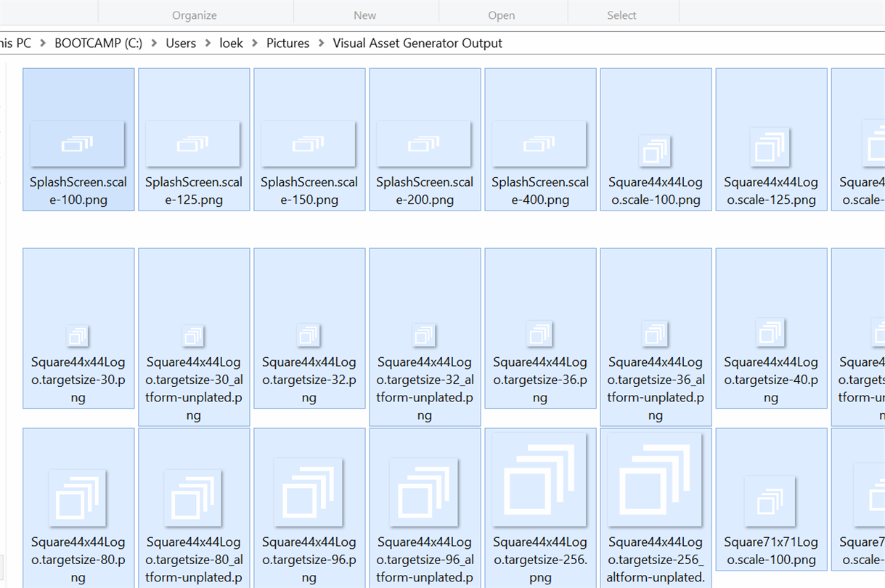Select Square44x44Logo.targetsize-256.png icon
The image size is (885, 588).
(x=539, y=480)
